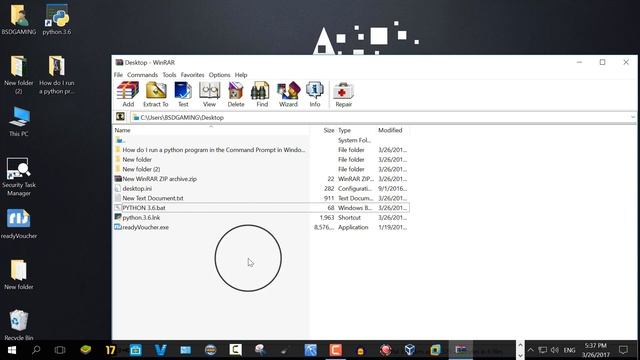Open Task View from the taskbar

(x=60, y=350)
